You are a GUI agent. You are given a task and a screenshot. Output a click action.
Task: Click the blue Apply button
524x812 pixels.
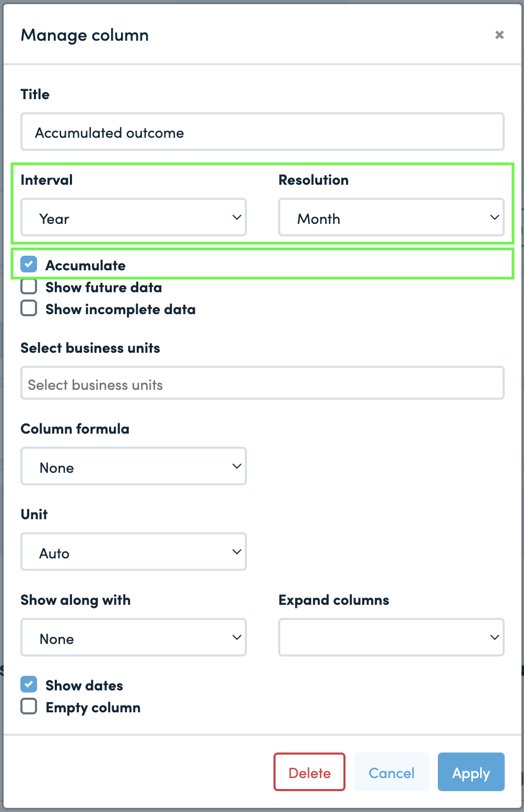tap(471, 772)
